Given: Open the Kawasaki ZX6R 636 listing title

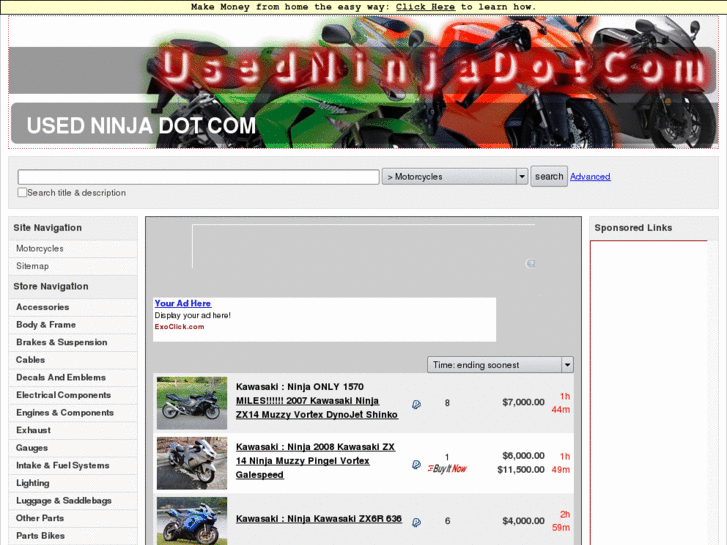Looking at the screenshot, I should tap(319, 519).
